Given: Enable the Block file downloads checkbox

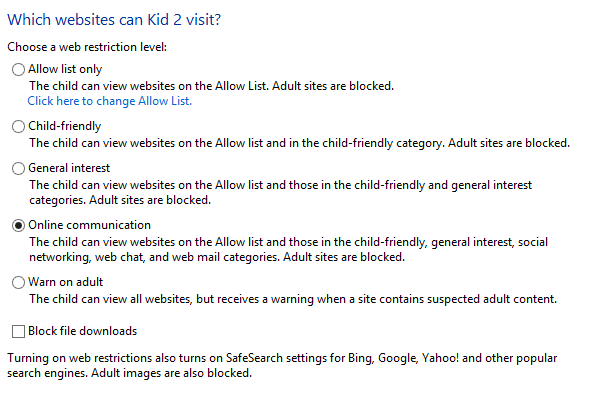Looking at the screenshot, I should click(x=18, y=331).
